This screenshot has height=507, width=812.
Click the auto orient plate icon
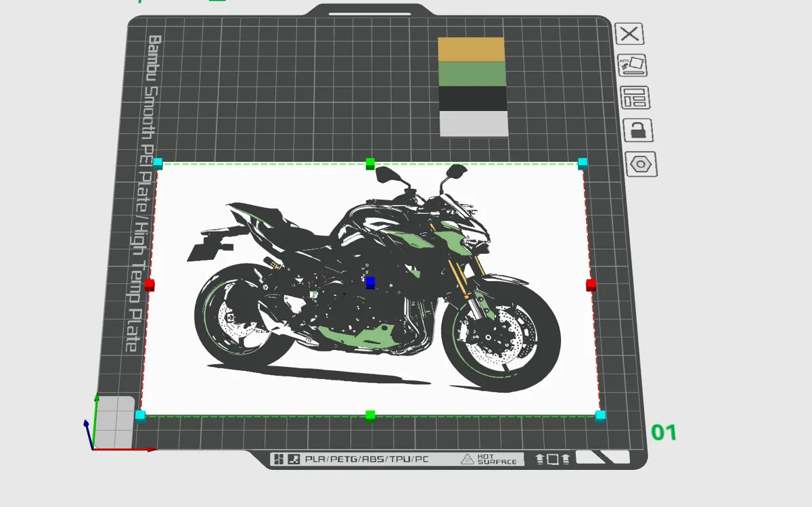[x=633, y=66]
